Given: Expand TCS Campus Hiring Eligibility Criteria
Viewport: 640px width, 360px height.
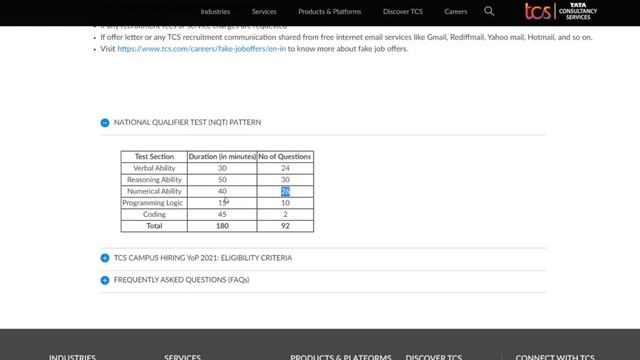Looking at the screenshot, I should click(105, 258).
